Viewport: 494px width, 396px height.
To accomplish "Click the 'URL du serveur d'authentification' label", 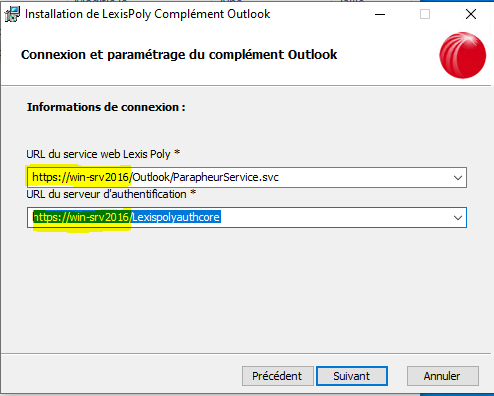I will [111, 194].
